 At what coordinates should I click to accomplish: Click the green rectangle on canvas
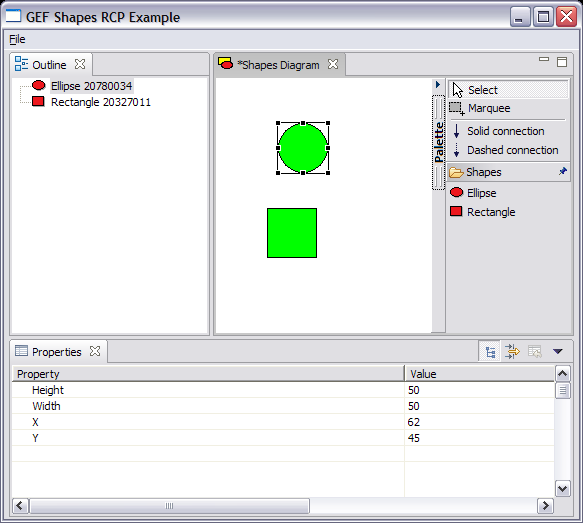click(x=292, y=233)
